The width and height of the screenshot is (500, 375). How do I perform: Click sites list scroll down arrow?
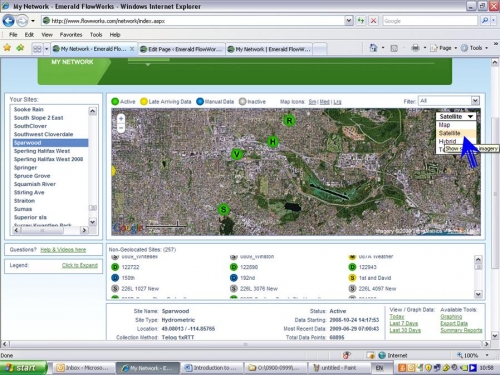93,221
